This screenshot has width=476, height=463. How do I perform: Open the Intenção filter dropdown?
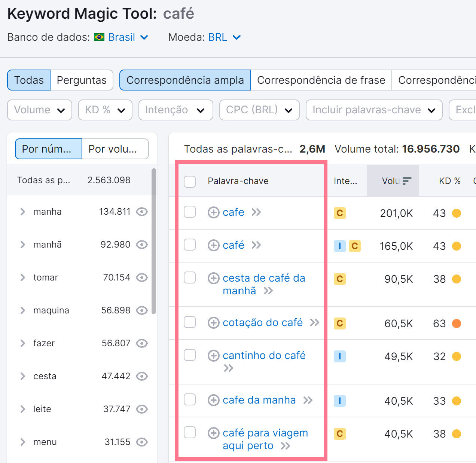(176, 110)
